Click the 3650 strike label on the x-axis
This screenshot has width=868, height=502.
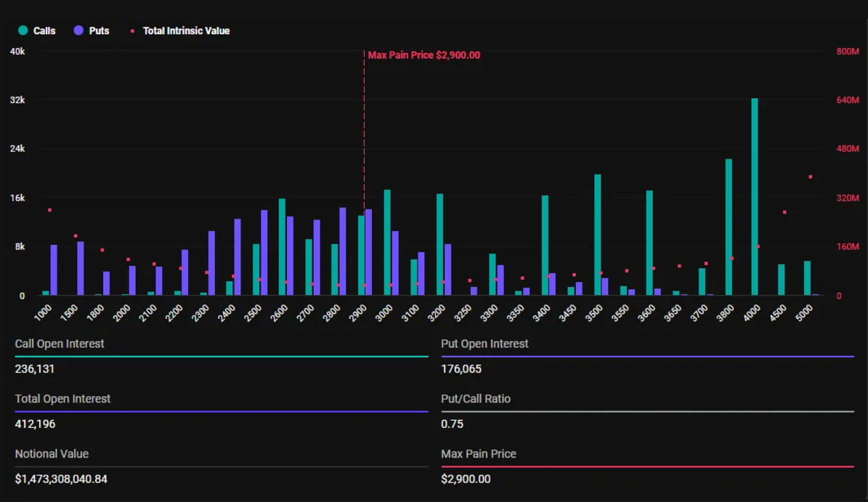pyautogui.click(x=673, y=312)
